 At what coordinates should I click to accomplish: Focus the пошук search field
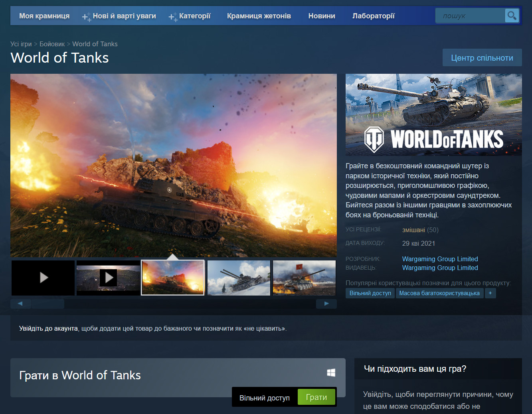[x=470, y=16]
